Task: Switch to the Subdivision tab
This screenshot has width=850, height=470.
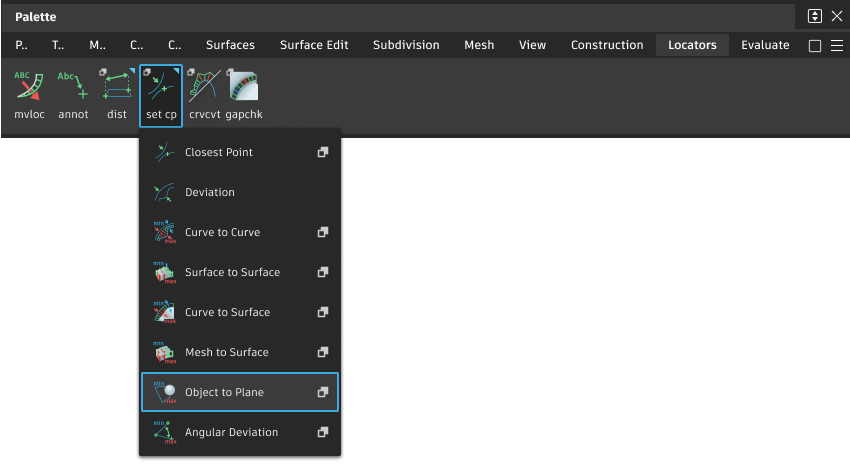Action: click(406, 45)
